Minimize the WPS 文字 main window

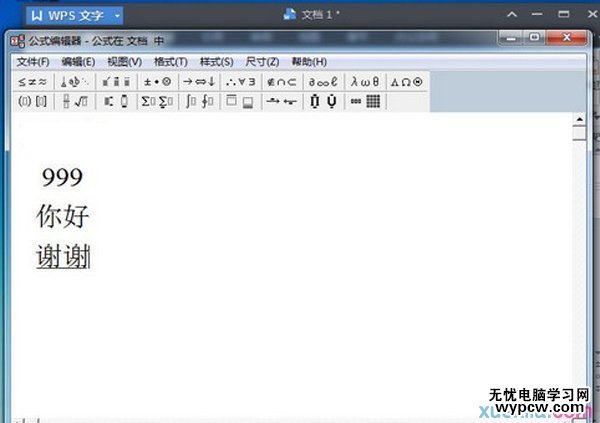[x=537, y=15]
